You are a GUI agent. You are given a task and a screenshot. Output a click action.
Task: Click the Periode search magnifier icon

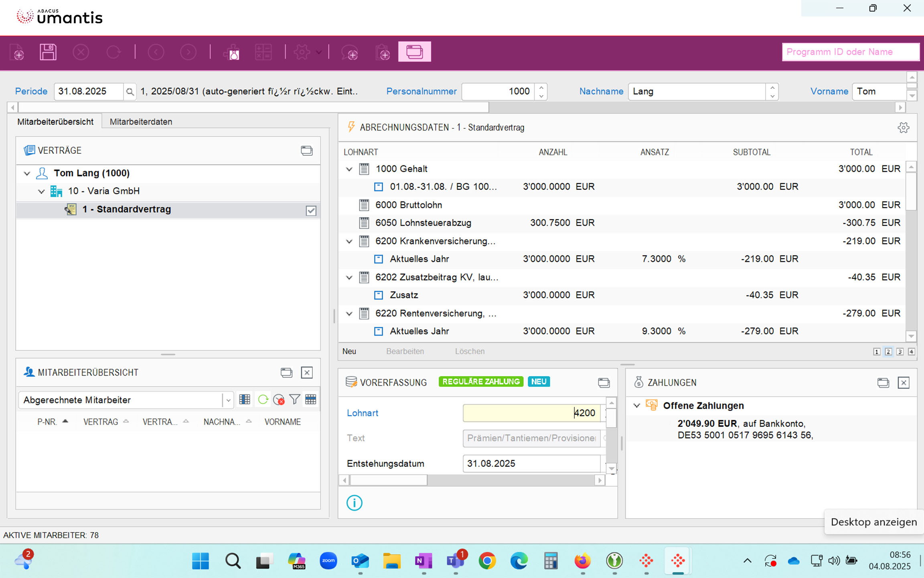[x=130, y=92]
